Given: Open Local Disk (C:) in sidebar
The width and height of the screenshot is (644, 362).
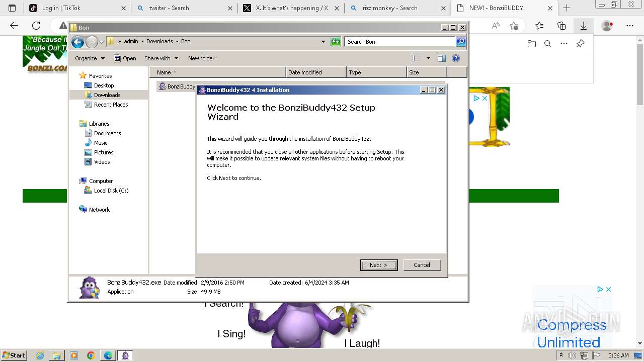Looking at the screenshot, I should (111, 191).
